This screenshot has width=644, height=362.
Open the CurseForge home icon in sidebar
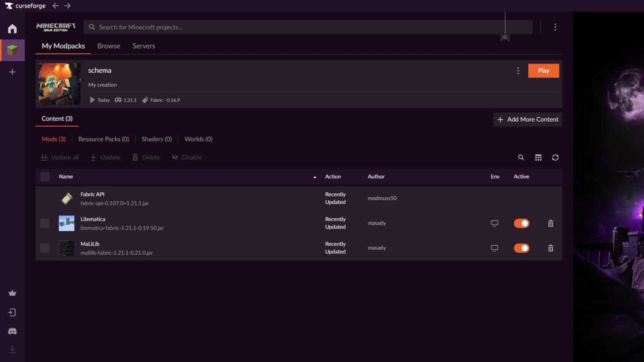pyautogui.click(x=12, y=29)
